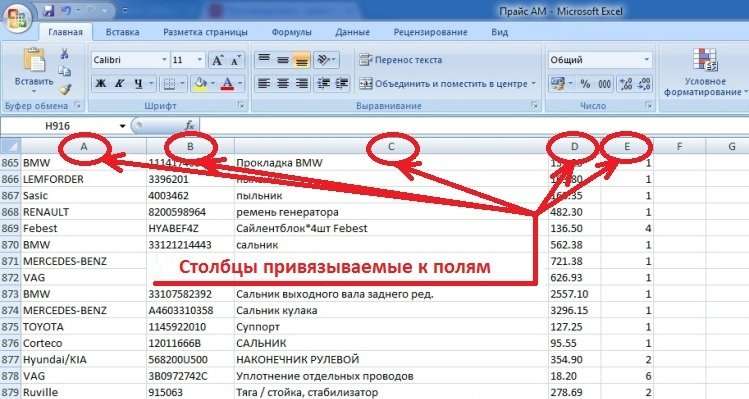
Task: Open the Calibri font name dropdown
Action: (x=164, y=60)
